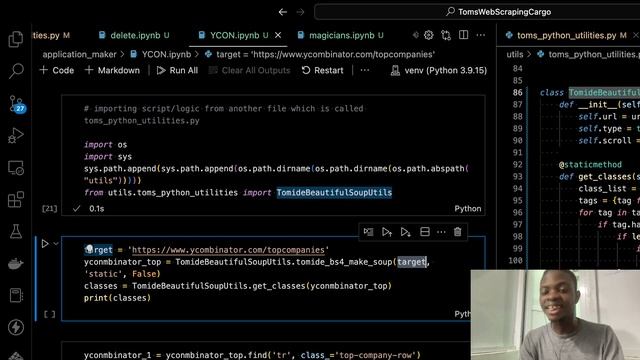This screenshot has width=640, height=360.
Task: Restart the notebook kernel
Action: (322, 70)
